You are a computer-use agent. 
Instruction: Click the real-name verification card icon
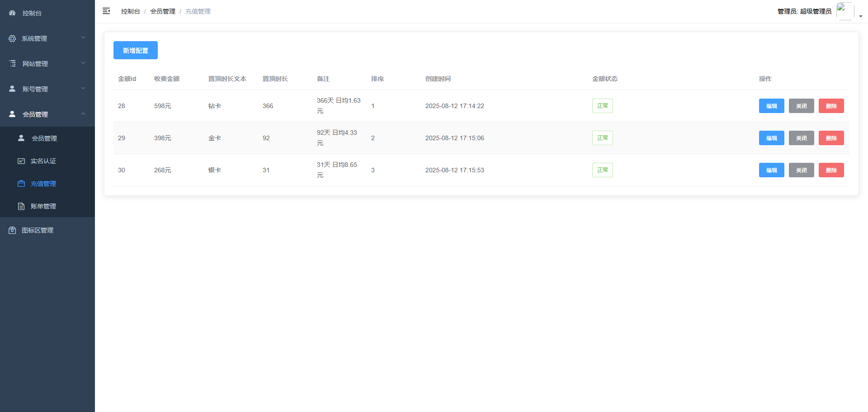click(21, 161)
